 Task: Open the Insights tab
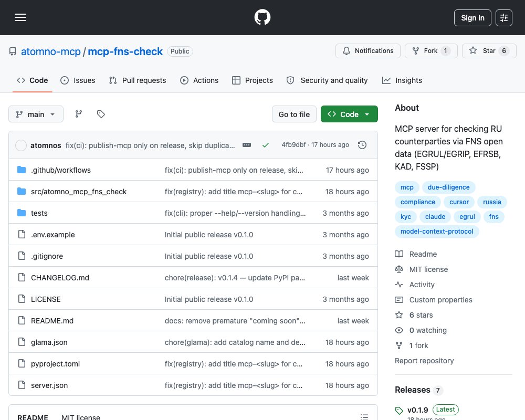coord(402,80)
